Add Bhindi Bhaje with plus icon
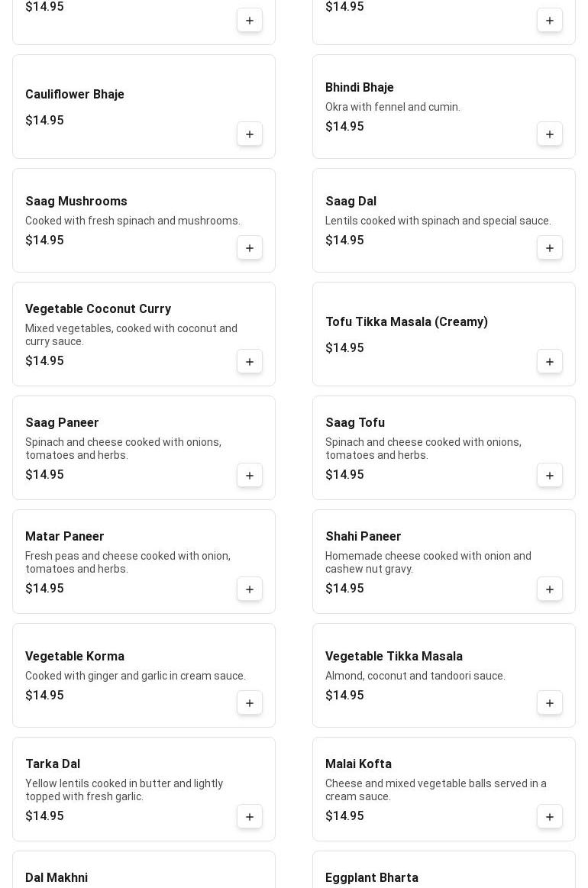 point(550,134)
